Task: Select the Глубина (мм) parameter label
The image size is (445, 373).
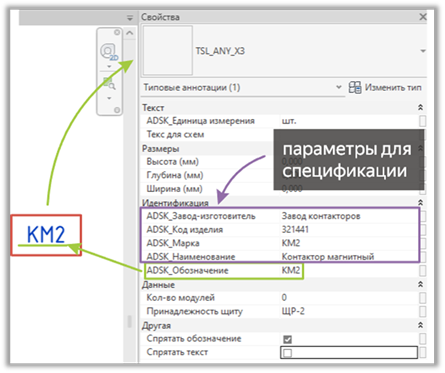Action: click(x=175, y=175)
